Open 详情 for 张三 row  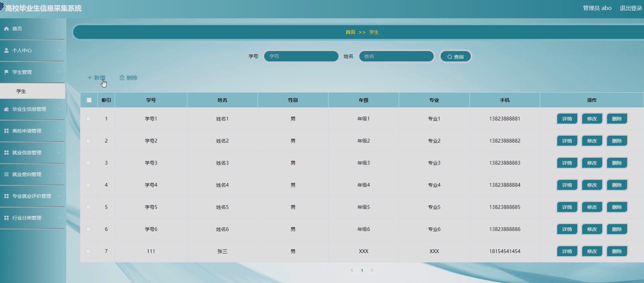coord(567,251)
